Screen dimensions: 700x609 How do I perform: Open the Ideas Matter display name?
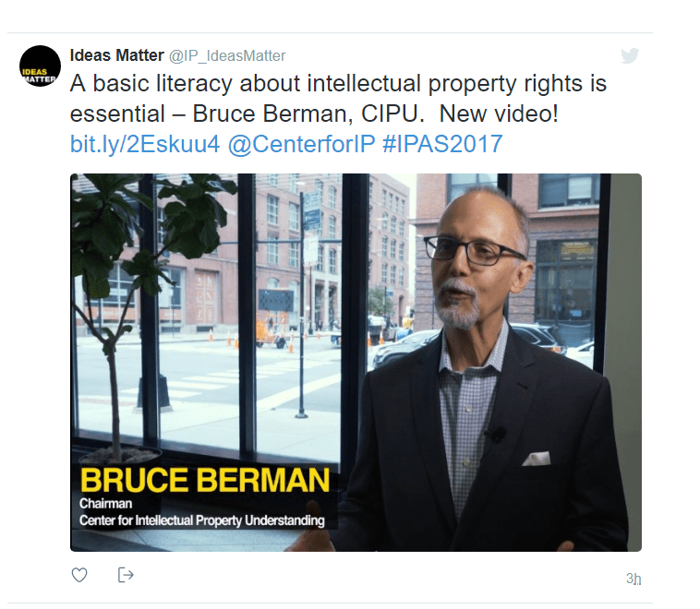(117, 55)
